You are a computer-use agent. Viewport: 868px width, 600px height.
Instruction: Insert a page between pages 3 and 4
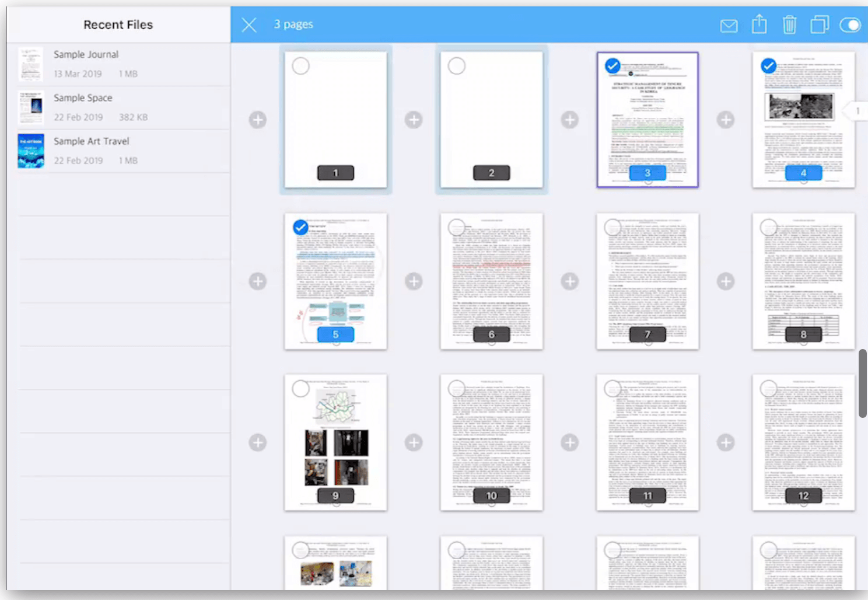[x=726, y=120]
